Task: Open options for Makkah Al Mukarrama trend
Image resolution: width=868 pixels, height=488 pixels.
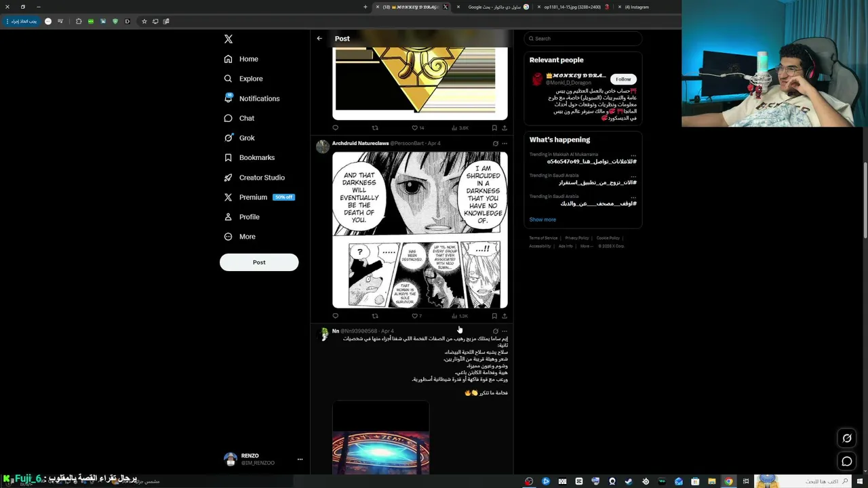Action: 633,155
